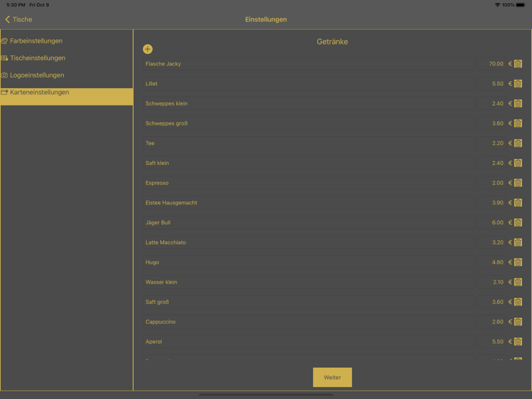Open Tischeinstellungen settings
This screenshot has width=532, height=399.
67,58
